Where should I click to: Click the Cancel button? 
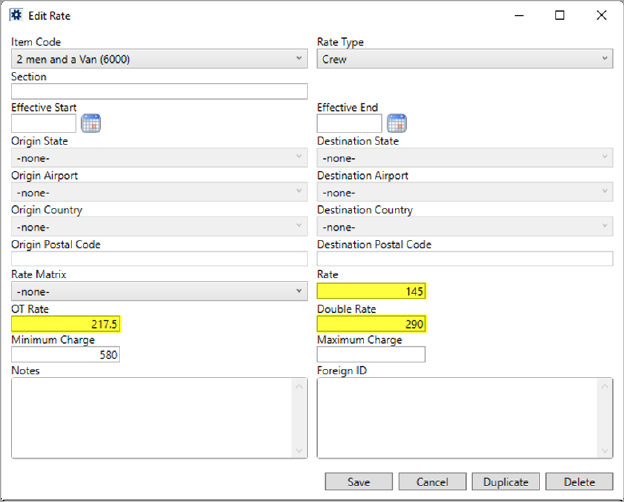(x=432, y=481)
